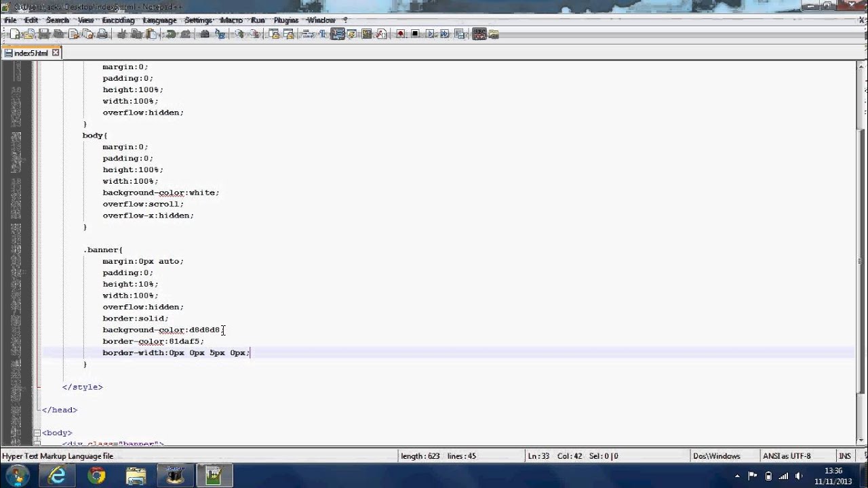The height and width of the screenshot is (488, 868).
Task: Toggle word wrap in toolbar
Action: [308, 34]
